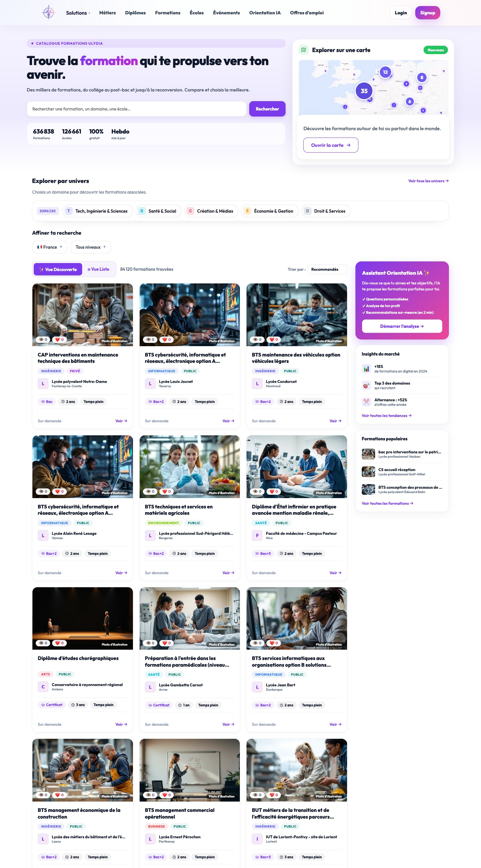Activate the Vue Découverte view toggle
The image size is (481, 868).
[x=58, y=269]
